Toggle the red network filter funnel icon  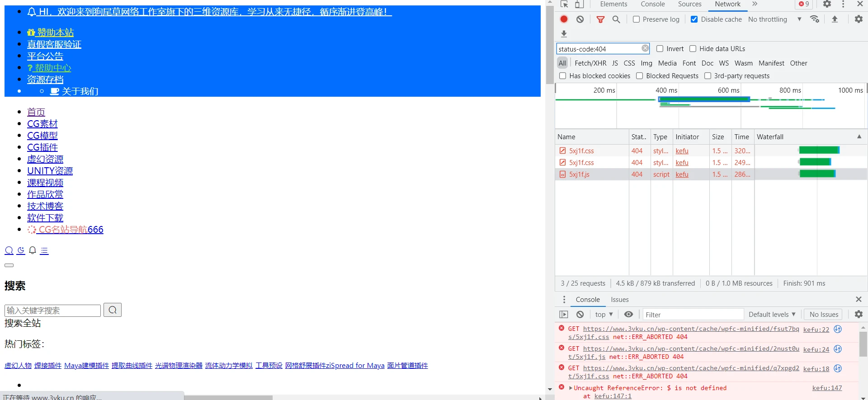[x=600, y=19]
